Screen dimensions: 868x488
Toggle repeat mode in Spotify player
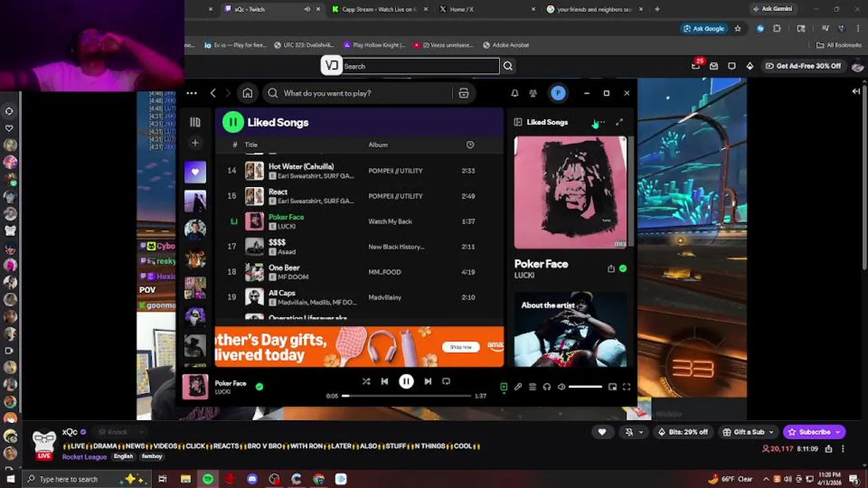click(x=446, y=382)
